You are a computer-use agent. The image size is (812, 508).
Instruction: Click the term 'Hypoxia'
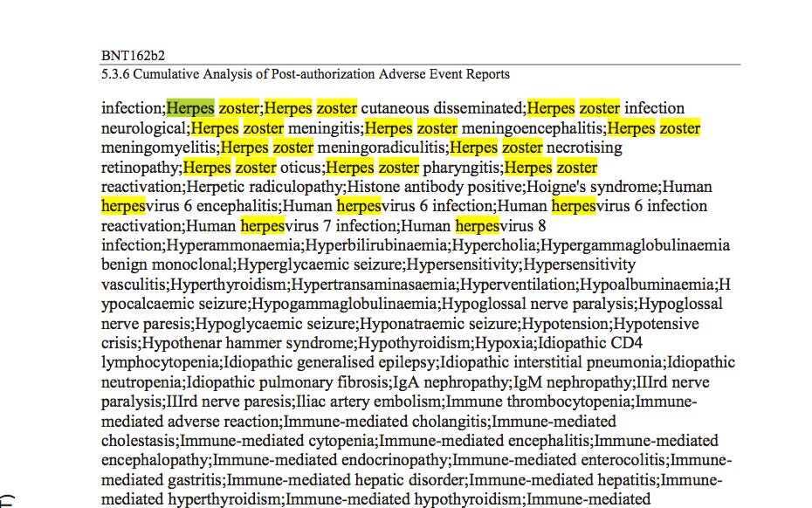click(x=505, y=343)
